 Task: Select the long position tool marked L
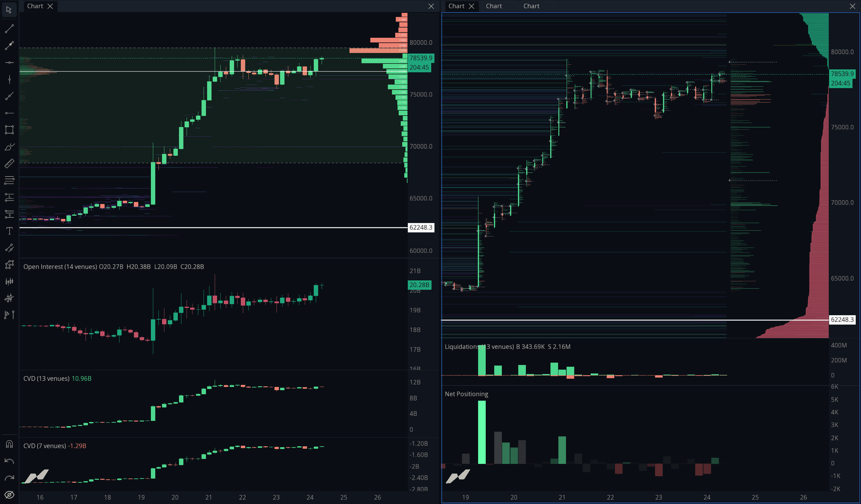9,197
